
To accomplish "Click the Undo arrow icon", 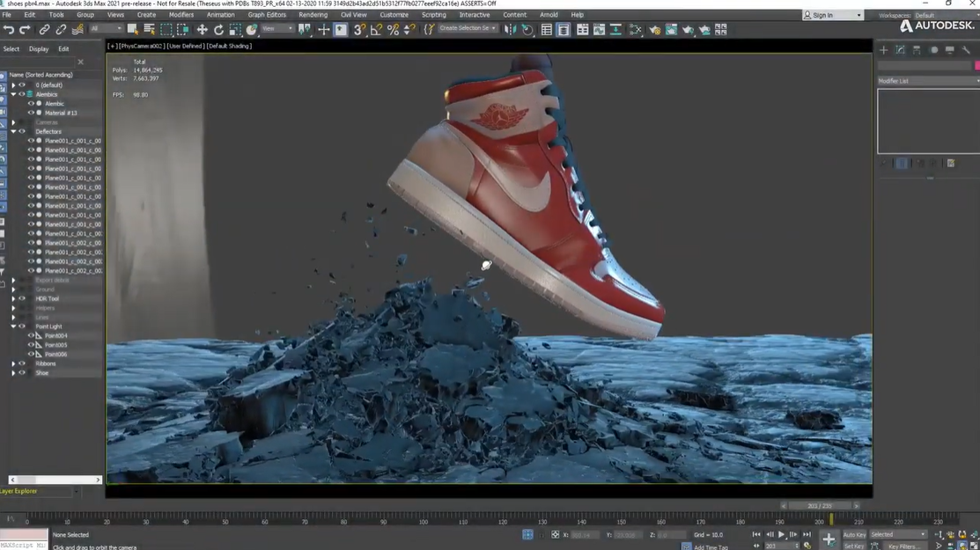I will coord(9,29).
